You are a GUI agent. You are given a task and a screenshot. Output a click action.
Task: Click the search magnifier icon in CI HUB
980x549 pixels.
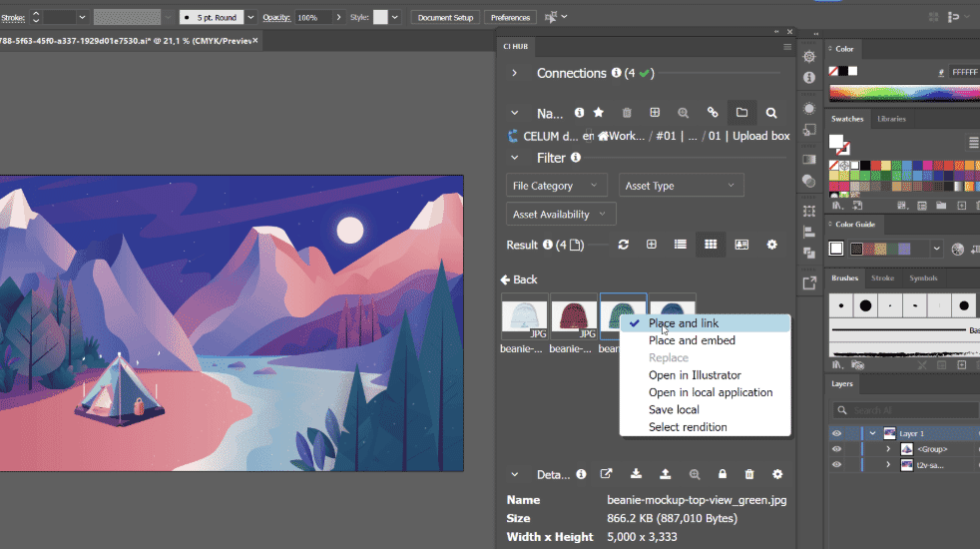pyautogui.click(x=771, y=113)
